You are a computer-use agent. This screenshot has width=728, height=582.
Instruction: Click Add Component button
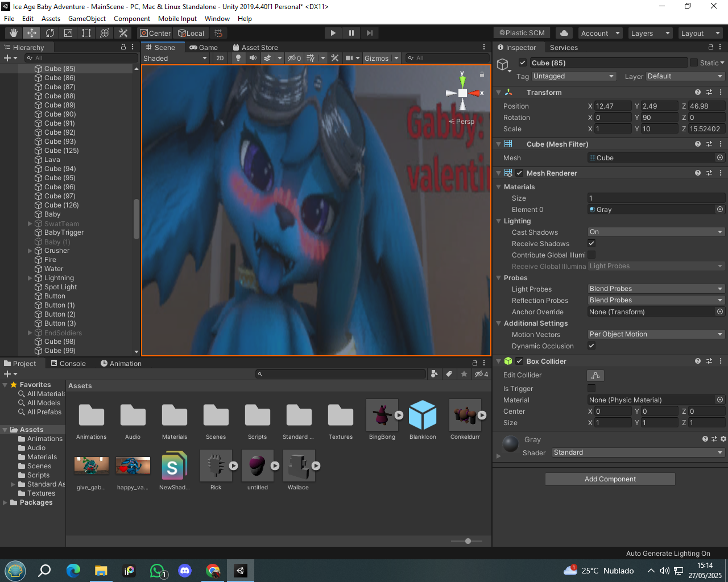[x=610, y=479]
